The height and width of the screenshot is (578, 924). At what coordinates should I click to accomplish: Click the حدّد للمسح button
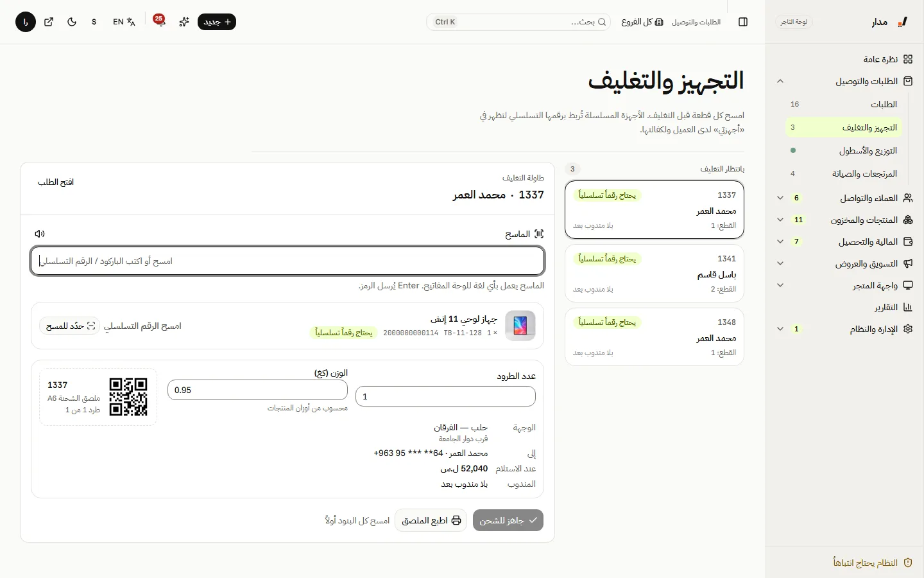[70, 326]
